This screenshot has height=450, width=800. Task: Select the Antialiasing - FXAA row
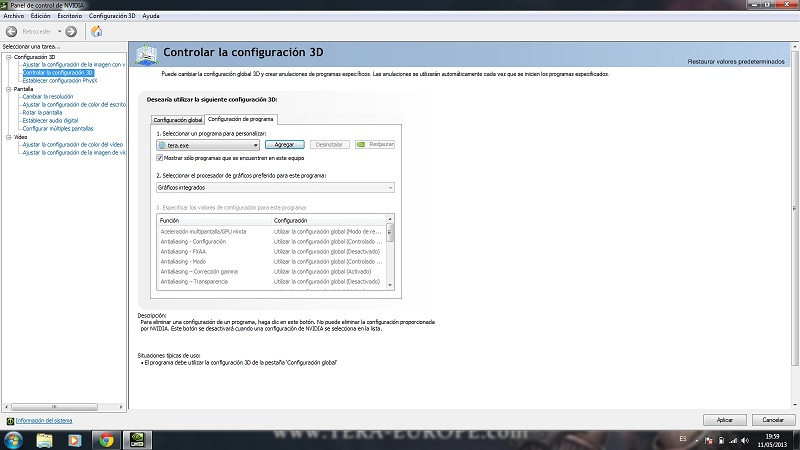pos(271,252)
